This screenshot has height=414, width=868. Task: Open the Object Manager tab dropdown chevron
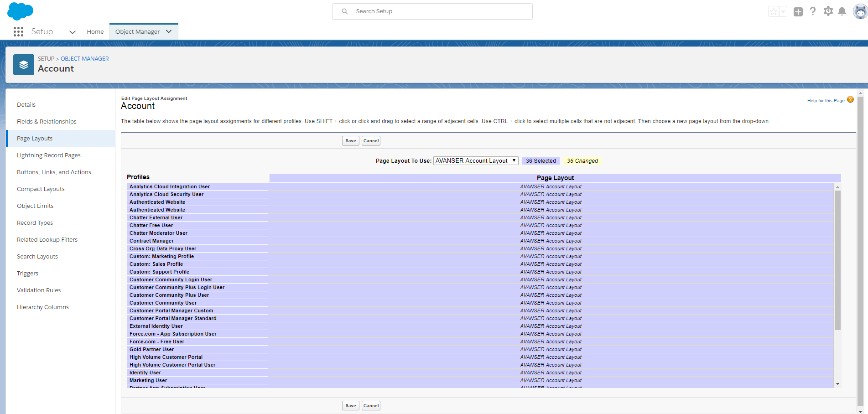(169, 31)
